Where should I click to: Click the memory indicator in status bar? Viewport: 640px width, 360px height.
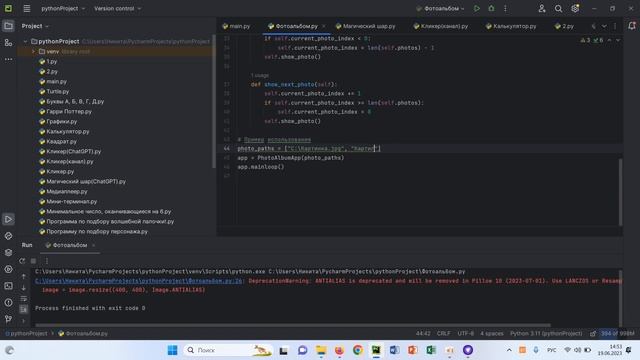618,333
